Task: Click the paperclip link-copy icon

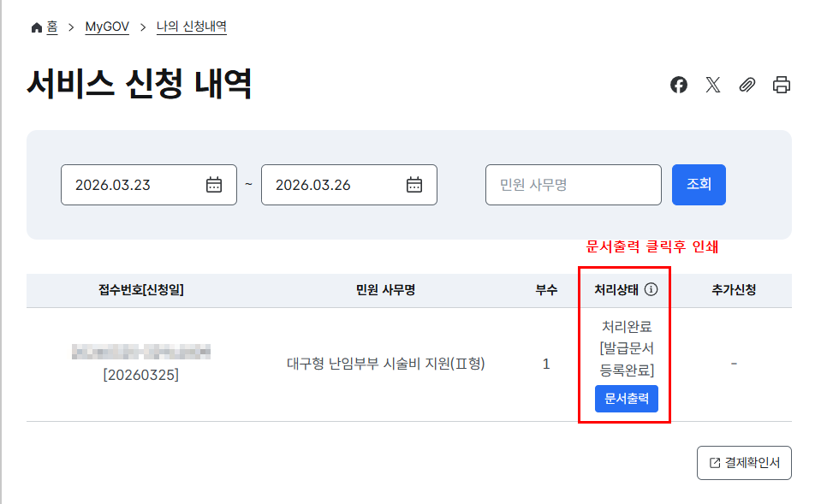Action: tap(747, 85)
